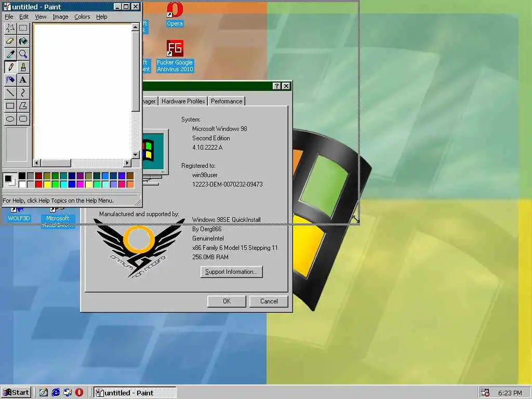This screenshot has height=399, width=532.
Task: Select the Rounded Rectangle tool
Action: point(23,118)
